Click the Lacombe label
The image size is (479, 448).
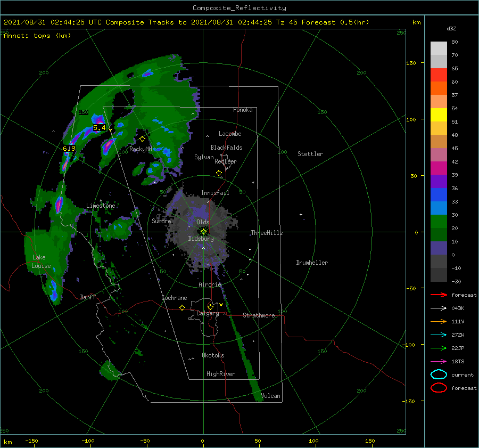coord(230,134)
